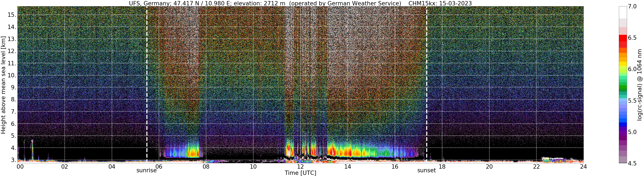Click the 'sunset' label below the axis
Screen dimensions: 644x177
(x=426, y=171)
